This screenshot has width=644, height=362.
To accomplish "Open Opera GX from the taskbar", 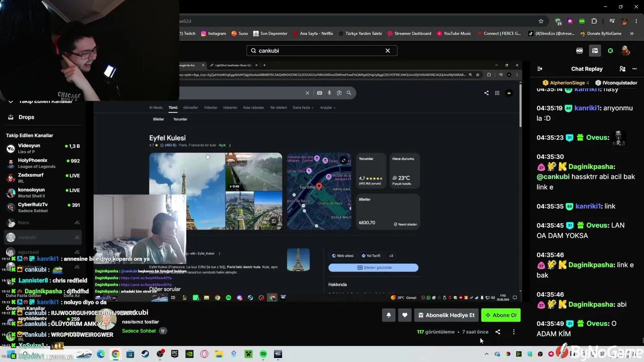I will click(x=204, y=354).
